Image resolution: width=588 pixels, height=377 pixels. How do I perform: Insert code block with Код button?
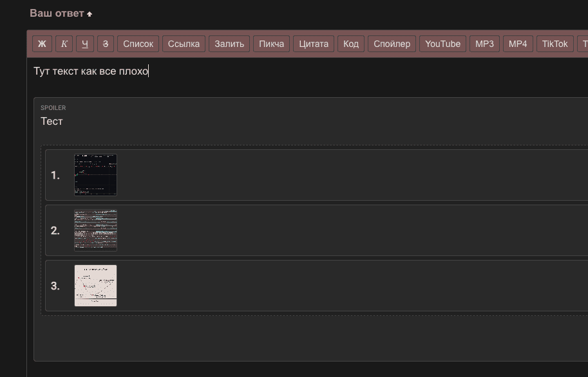351,44
